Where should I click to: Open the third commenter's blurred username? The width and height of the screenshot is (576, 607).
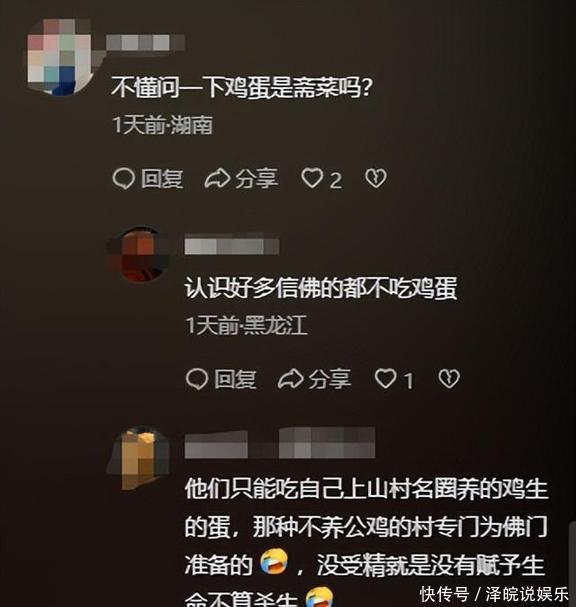pyautogui.click(x=280, y=444)
